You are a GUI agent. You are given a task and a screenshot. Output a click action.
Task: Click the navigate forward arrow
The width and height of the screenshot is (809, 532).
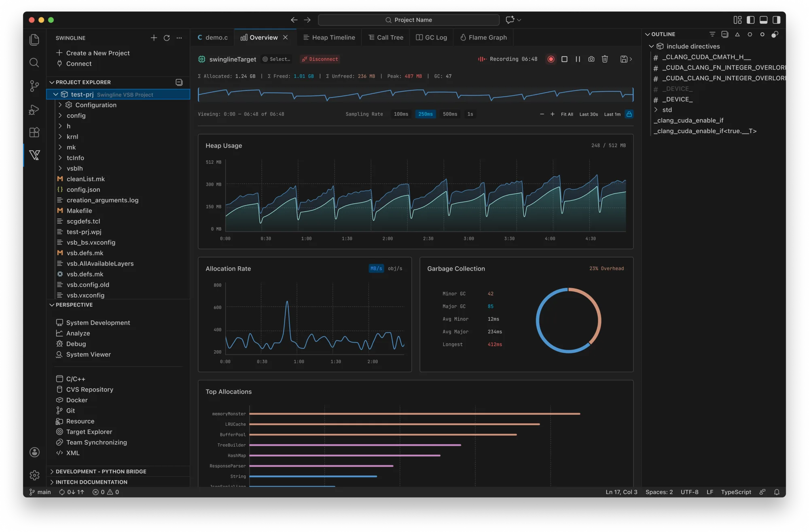click(x=307, y=20)
